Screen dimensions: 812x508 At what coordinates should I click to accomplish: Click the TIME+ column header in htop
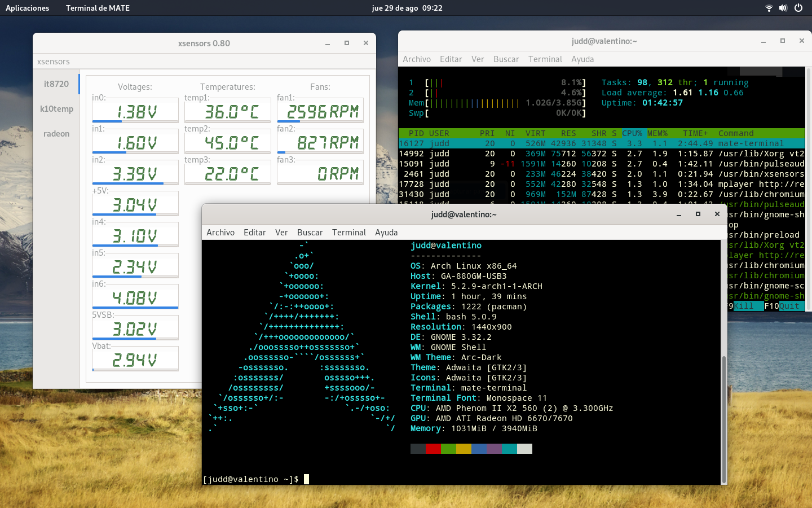(695, 133)
